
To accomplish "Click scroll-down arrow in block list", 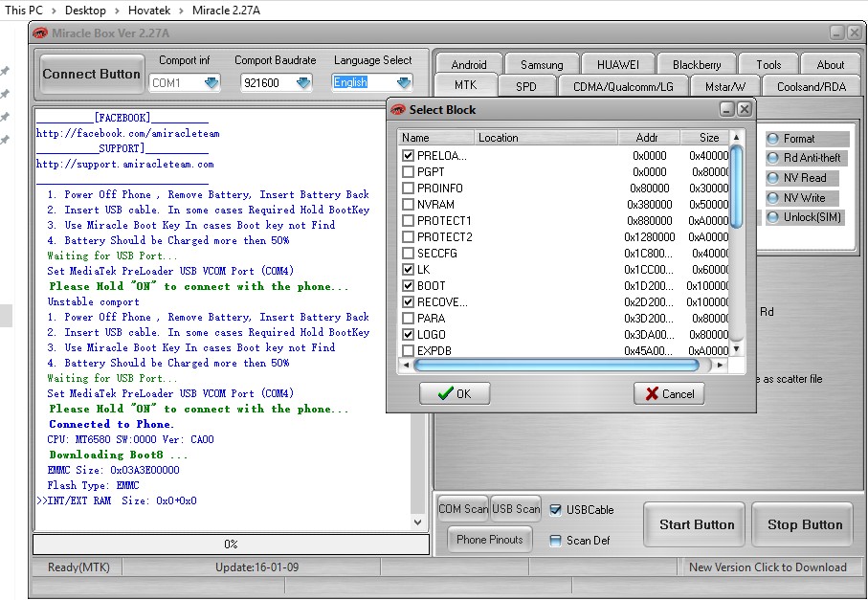I will (736, 349).
